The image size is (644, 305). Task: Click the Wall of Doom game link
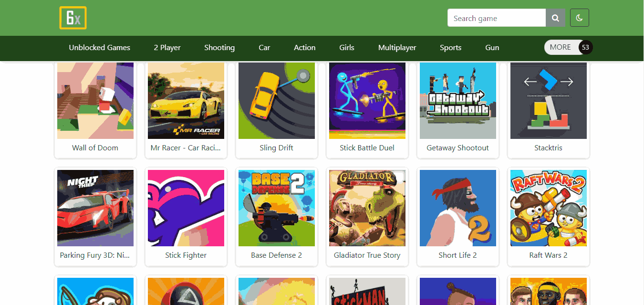[x=95, y=147]
